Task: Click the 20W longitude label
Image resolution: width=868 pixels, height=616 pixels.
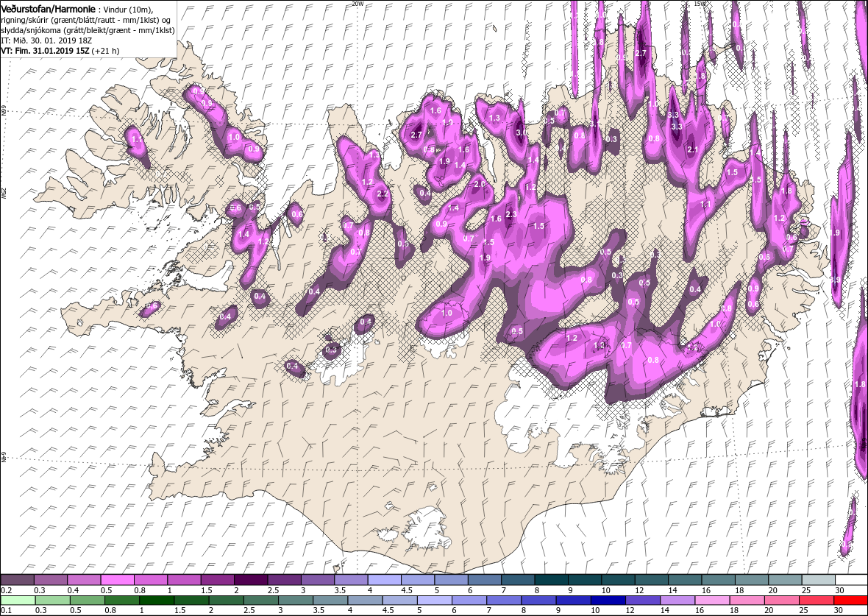Action: click(x=357, y=4)
